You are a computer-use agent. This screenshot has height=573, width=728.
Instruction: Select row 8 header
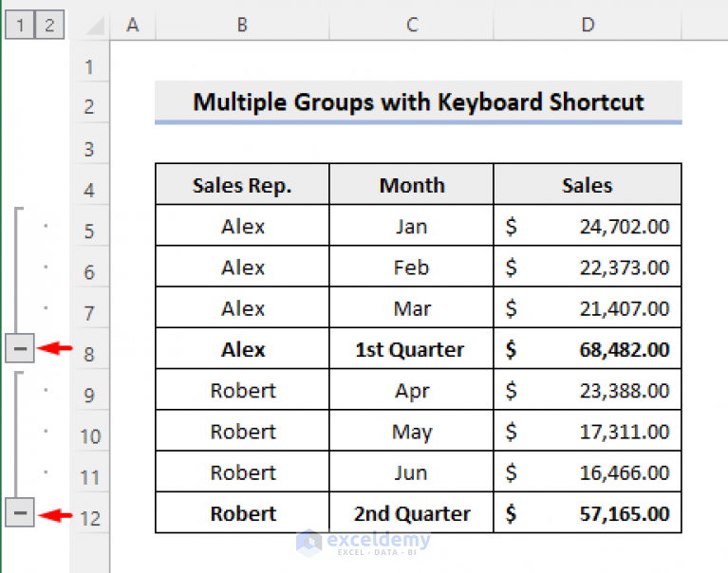pos(89,355)
